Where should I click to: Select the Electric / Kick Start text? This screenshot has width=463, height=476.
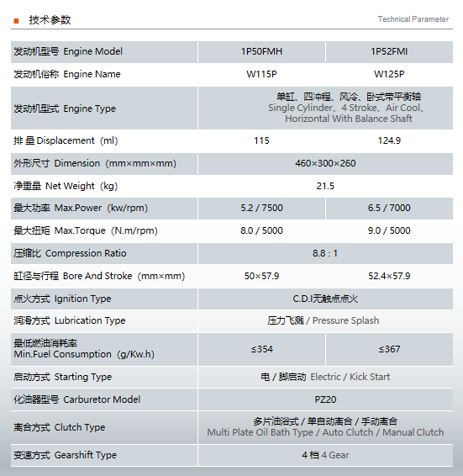(350, 377)
